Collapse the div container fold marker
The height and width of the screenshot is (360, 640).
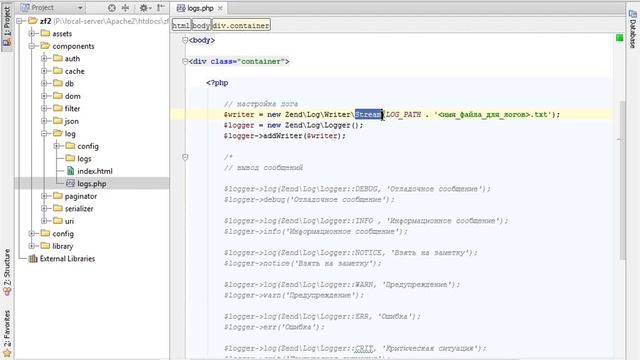click(x=185, y=61)
